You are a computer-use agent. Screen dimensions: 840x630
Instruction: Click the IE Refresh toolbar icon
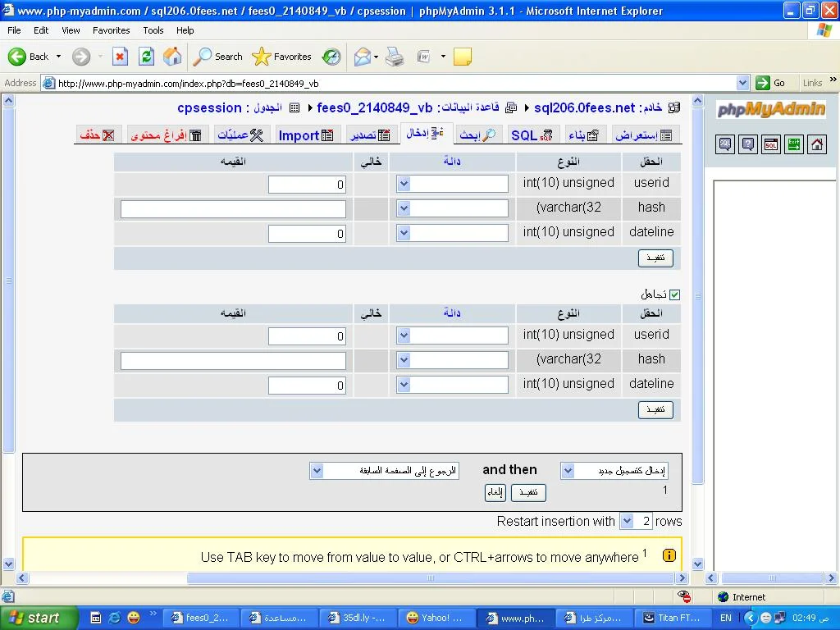coord(146,57)
